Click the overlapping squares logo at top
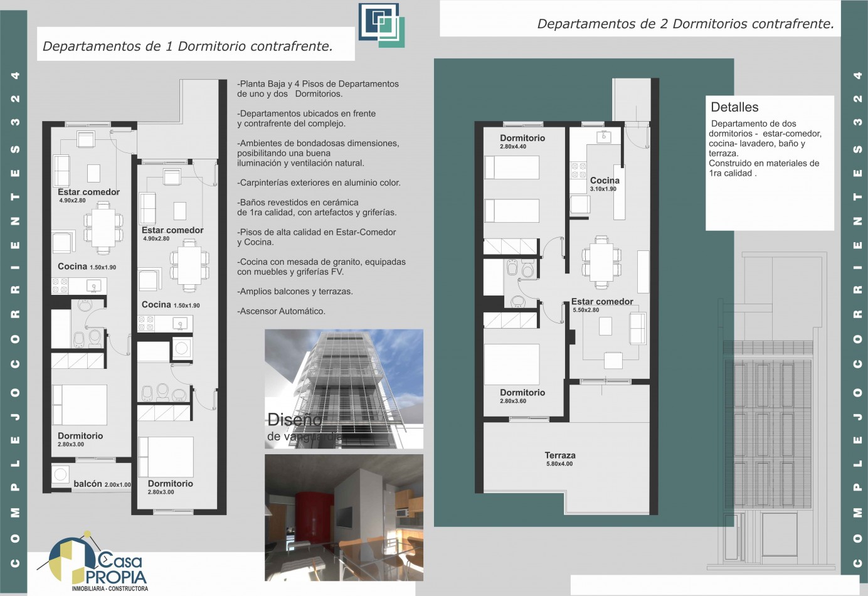 pyautogui.click(x=381, y=25)
